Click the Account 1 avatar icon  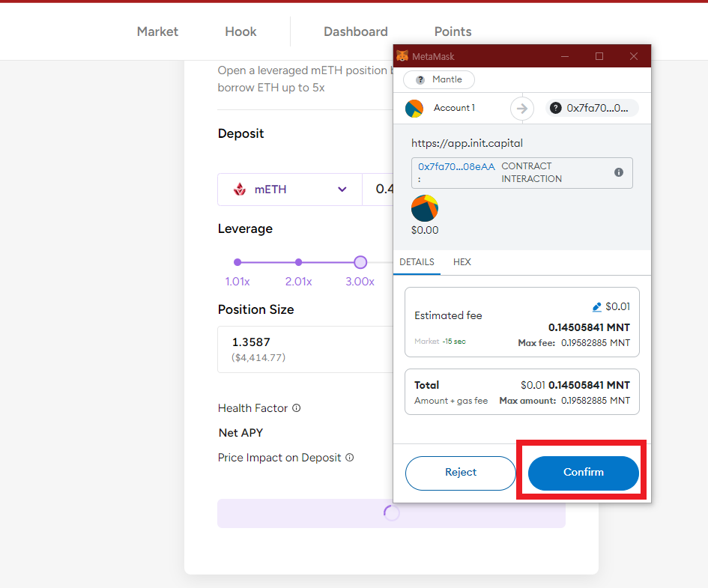click(x=414, y=109)
